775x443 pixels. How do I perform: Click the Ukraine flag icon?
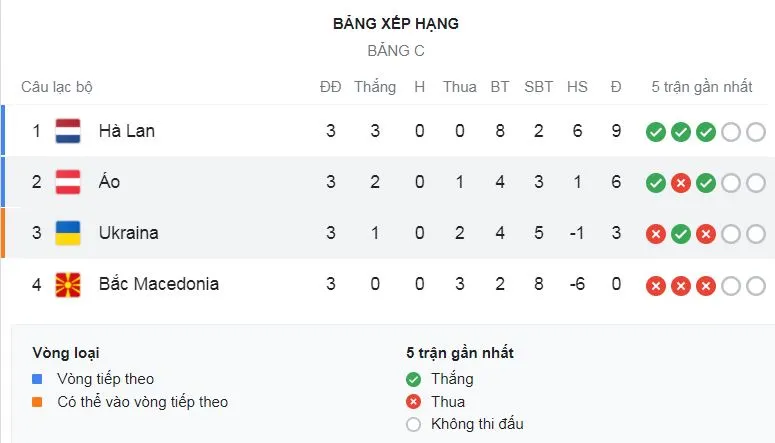tap(68, 233)
